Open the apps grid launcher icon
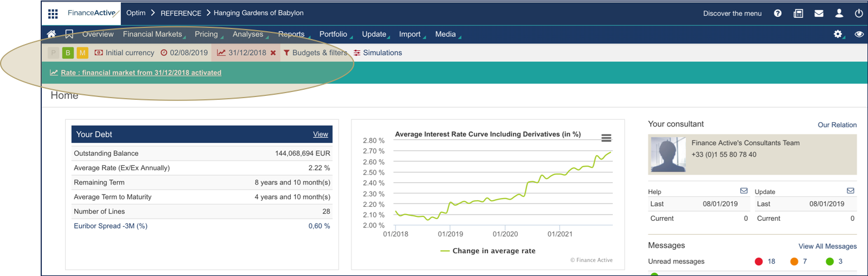868x276 pixels. [53, 13]
